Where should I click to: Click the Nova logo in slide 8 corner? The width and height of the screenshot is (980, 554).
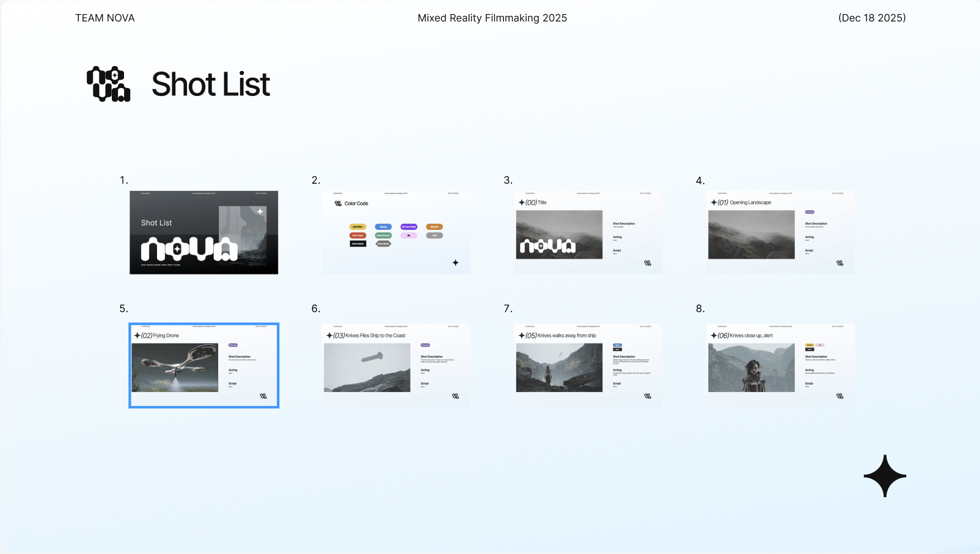click(x=839, y=396)
